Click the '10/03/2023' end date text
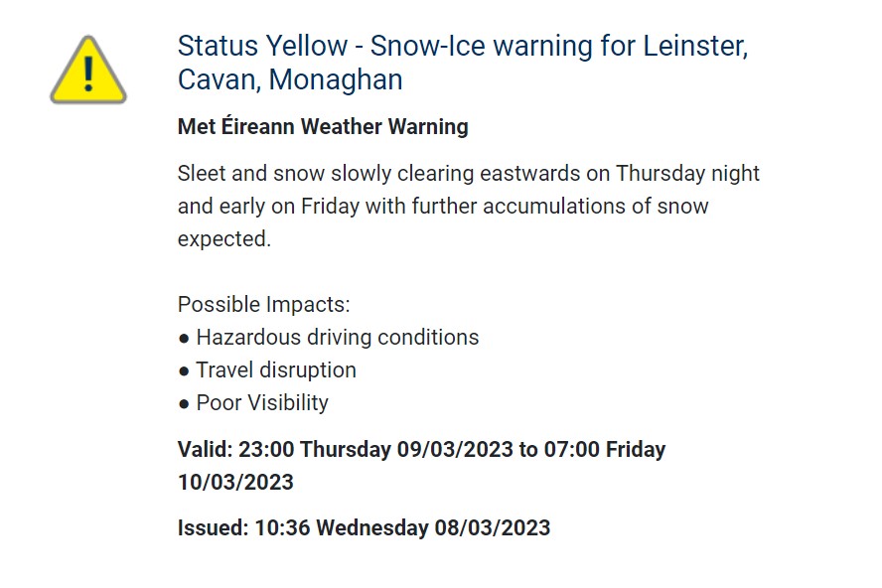882x588 pixels. tap(235, 482)
